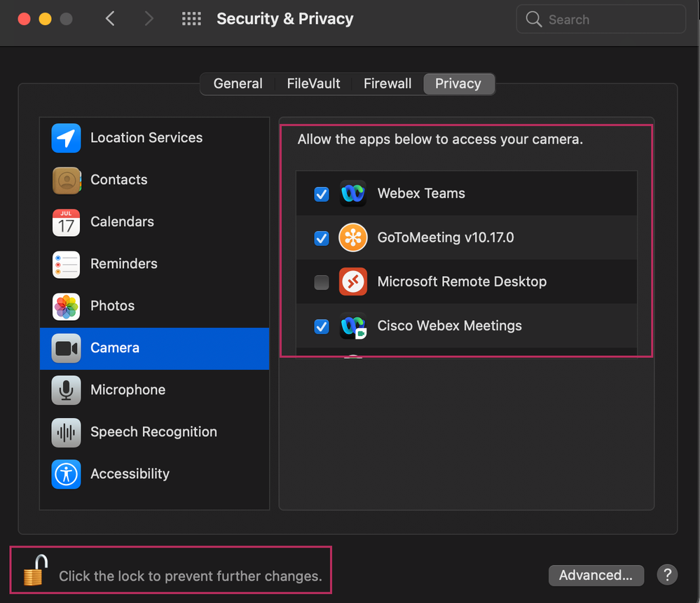Click the magnifier icon in search field

coord(533,19)
